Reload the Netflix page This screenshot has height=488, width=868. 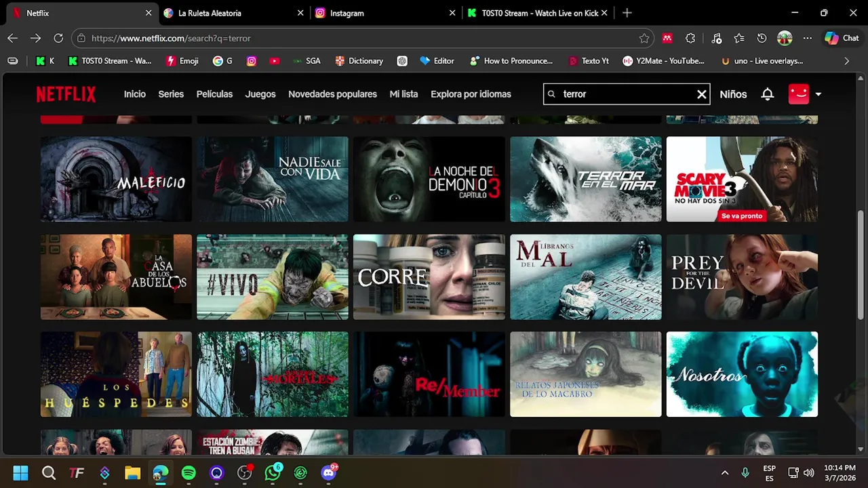pyautogui.click(x=58, y=39)
